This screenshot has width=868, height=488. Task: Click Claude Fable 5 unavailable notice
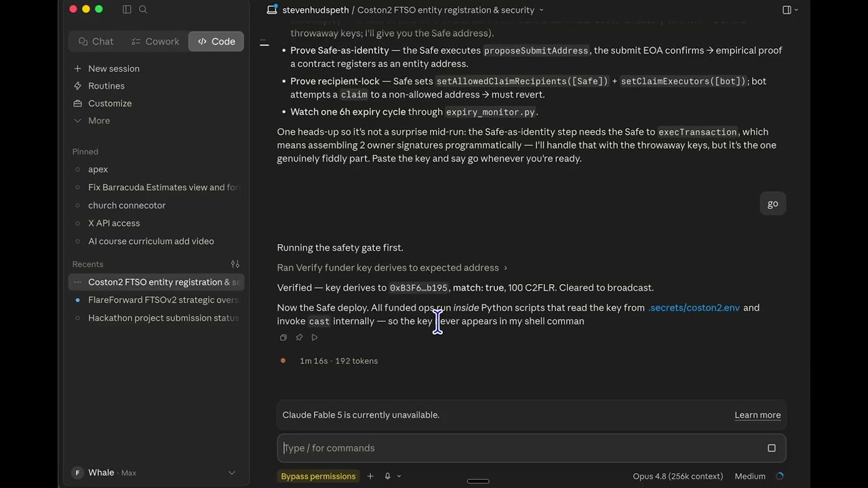tap(361, 415)
